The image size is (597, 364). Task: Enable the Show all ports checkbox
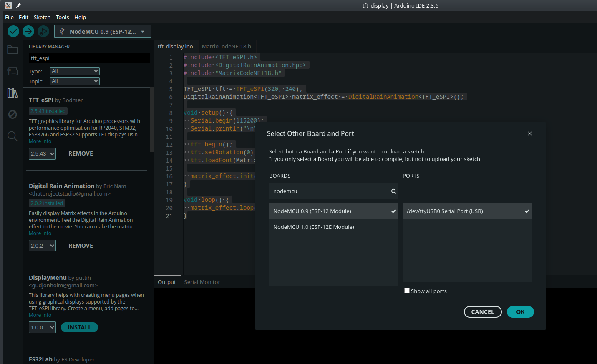point(407,291)
